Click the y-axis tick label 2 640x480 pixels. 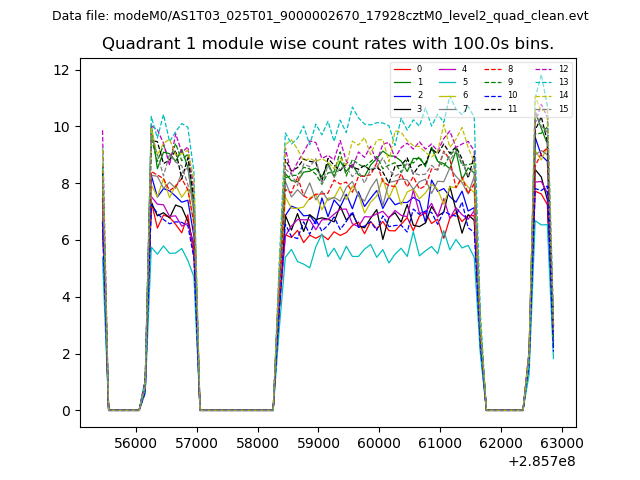coord(64,354)
